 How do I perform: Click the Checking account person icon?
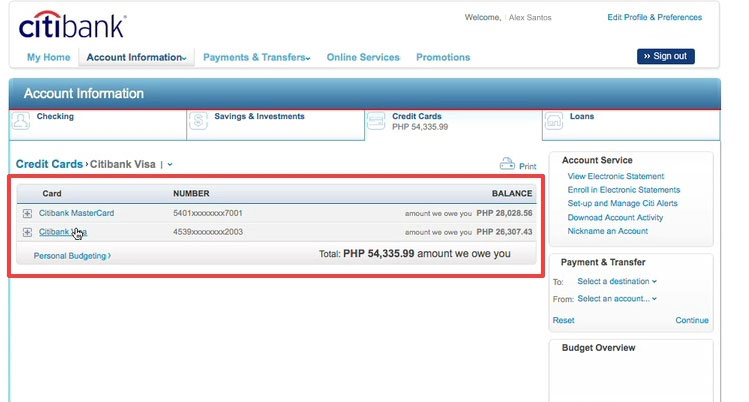pos(21,121)
